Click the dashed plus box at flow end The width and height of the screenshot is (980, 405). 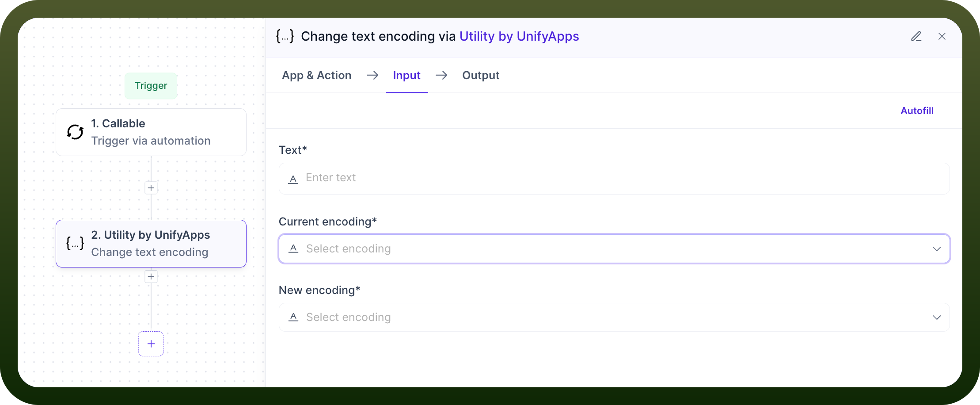(x=151, y=344)
